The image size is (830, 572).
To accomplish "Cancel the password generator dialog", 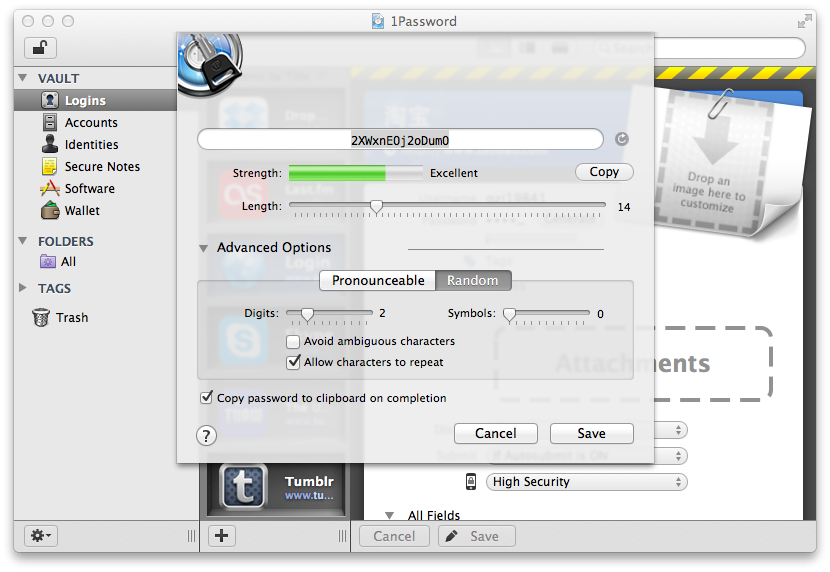I will 495,433.
